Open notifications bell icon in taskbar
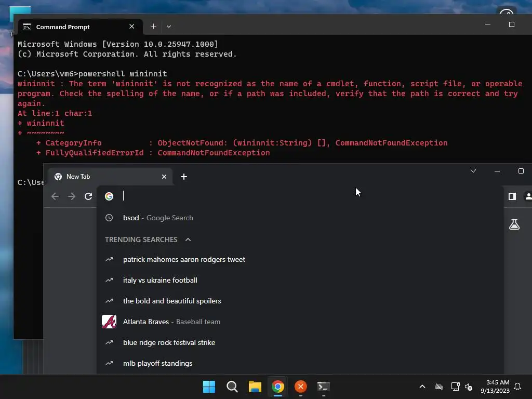The width and height of the screenshot is (532, 399). pos(517,387)
